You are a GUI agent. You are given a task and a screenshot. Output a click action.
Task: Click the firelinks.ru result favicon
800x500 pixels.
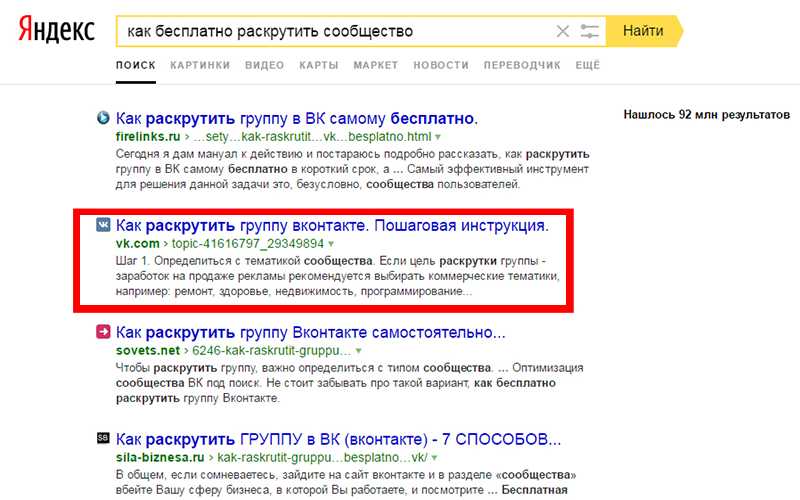[x=103, y=118]
